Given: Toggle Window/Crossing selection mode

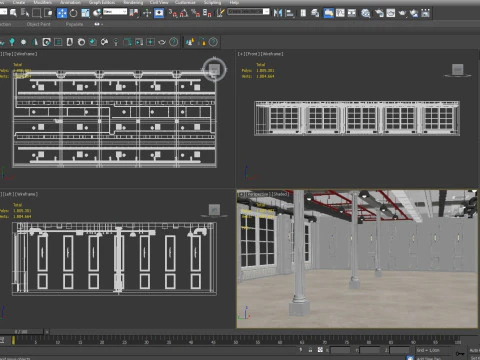Looking at the screenshot, I should pos(48,13).
